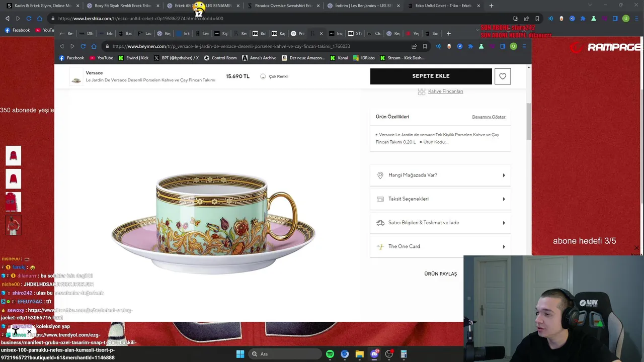This screenshot has width=644, height=362.
Task: Open Kanal bookmark
Action: [339, 58]
